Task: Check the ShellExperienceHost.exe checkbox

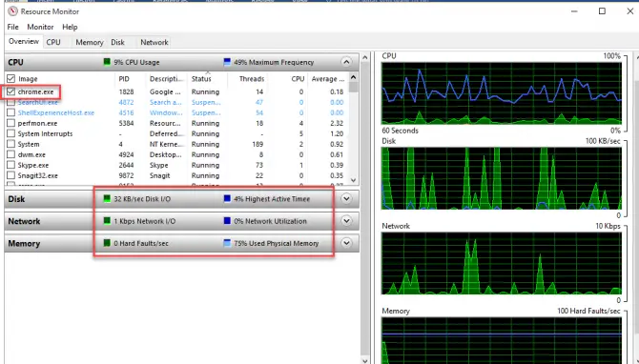Action: coord(11,112)
